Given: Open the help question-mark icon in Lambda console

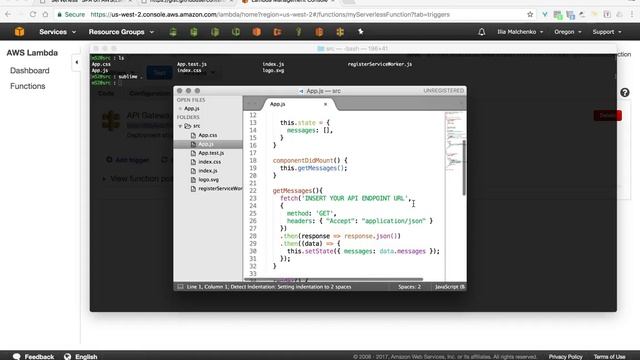Looking at the screenshot, I should (624, 93).
